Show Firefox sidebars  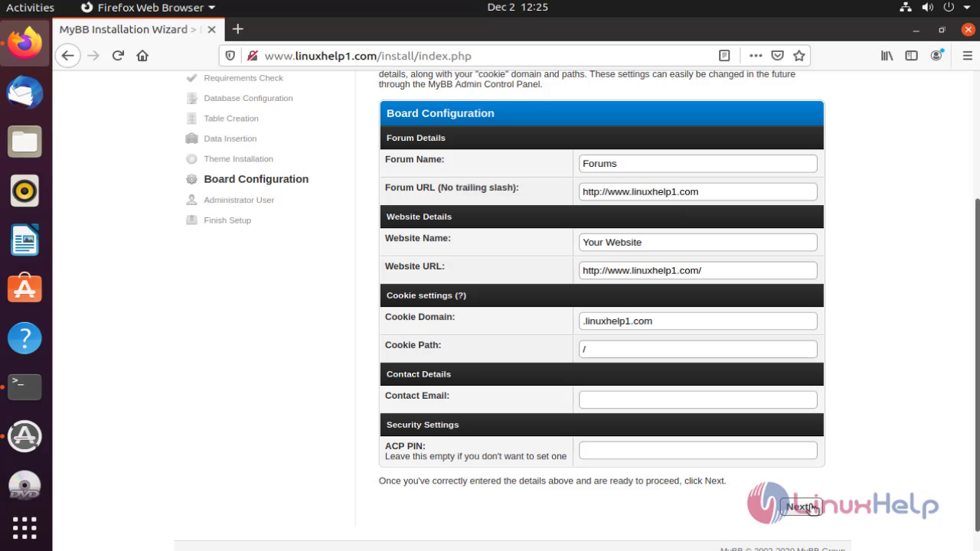[911, 56]
